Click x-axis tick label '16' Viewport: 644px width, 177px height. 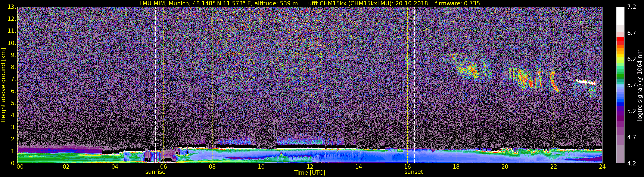[407, 167]
